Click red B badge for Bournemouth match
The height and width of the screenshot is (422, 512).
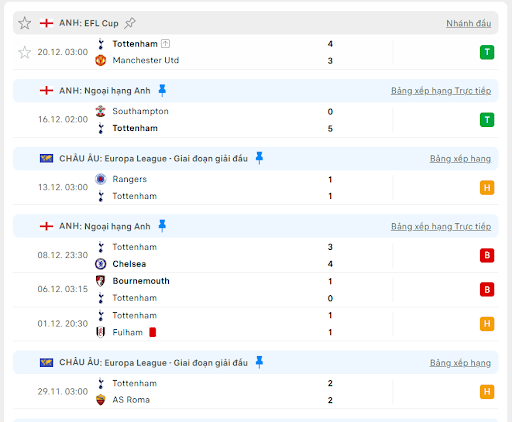coord(487,289)
